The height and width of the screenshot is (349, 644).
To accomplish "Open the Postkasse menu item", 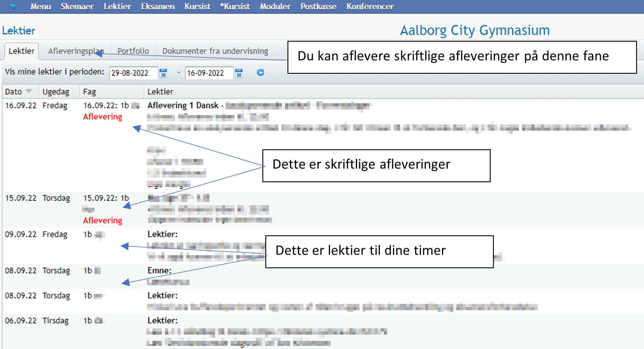I will pos(318,6).
